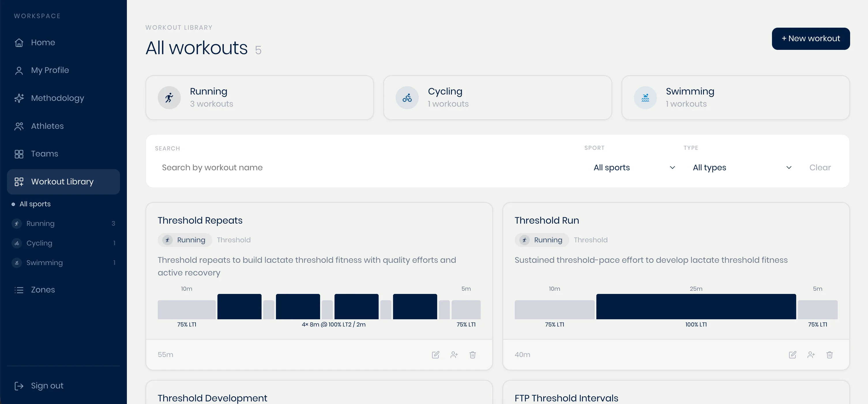Click the Teams grid icon
The width and height of the screenshot is (868, 404).
tap(19, 154)
